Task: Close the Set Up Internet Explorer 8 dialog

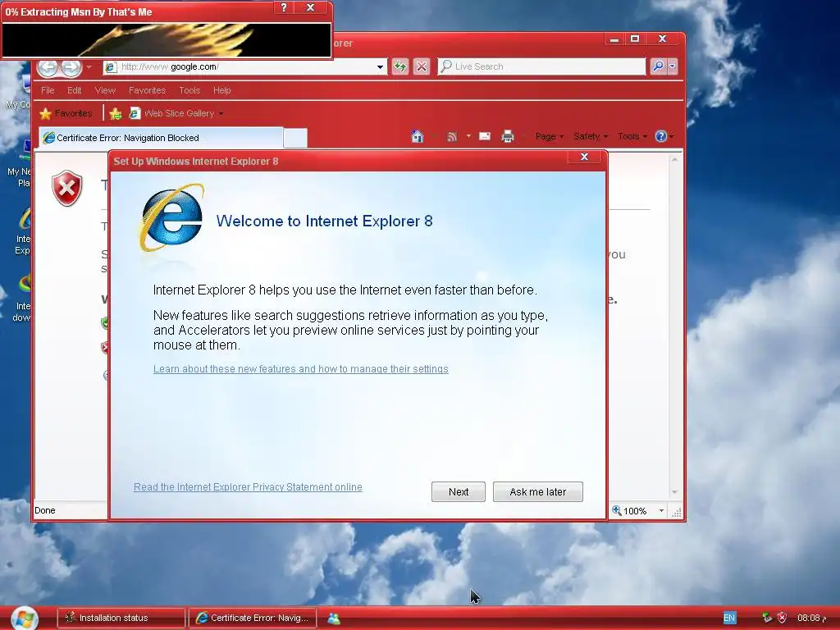Action: click(584, 157)
